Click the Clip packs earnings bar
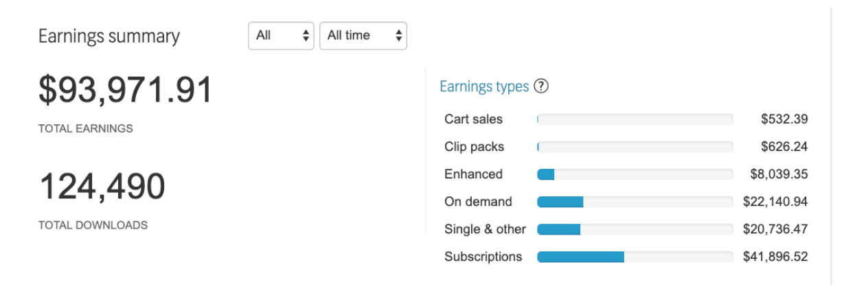 635,147
